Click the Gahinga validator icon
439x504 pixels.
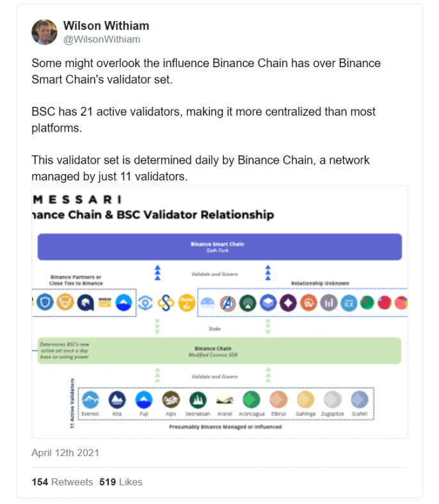[x=306, y=400]
